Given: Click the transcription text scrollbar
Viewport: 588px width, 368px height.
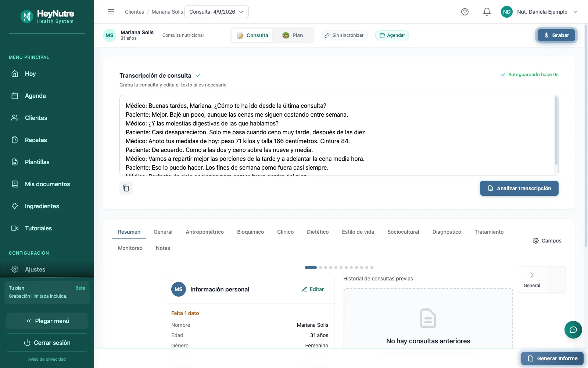Looking at the screenshot, I should (x=556, y=131).
